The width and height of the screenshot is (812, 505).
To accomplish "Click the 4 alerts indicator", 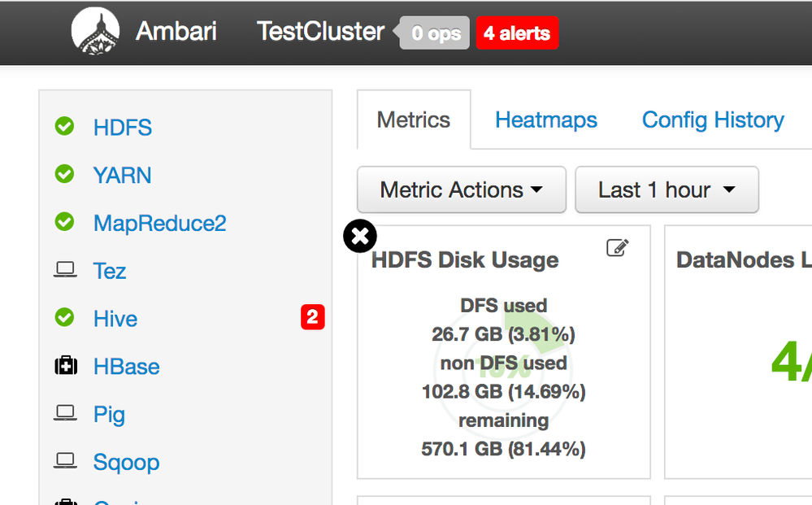I will pyautogui.click(x=517, y=33).
